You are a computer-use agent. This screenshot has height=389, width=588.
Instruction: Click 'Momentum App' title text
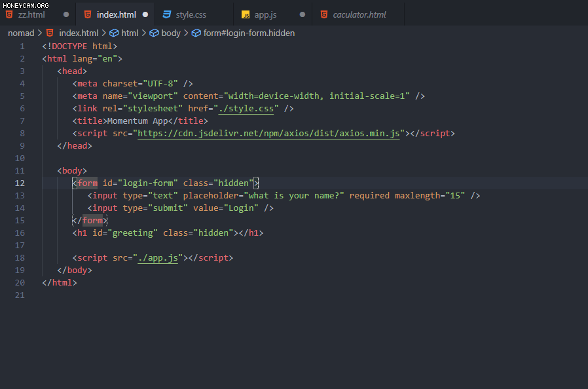(138, 120)
